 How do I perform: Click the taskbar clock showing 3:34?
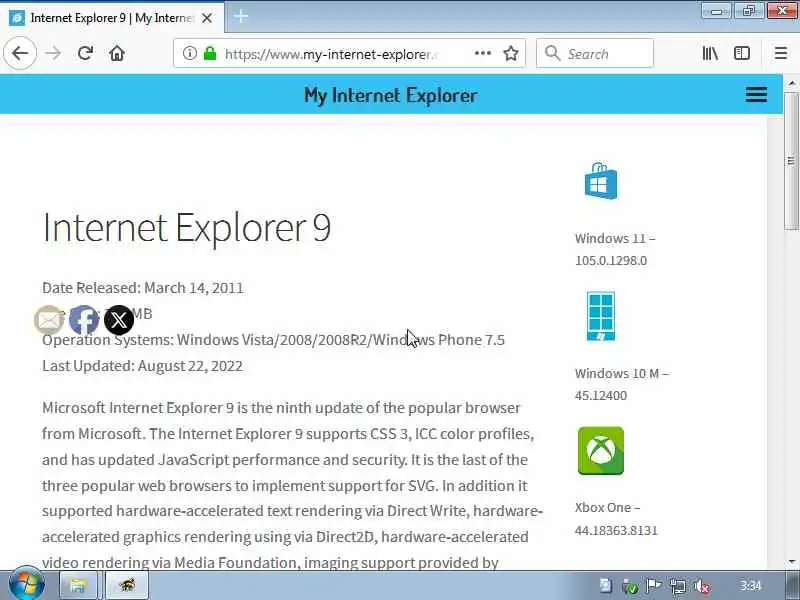pos(751,586)
